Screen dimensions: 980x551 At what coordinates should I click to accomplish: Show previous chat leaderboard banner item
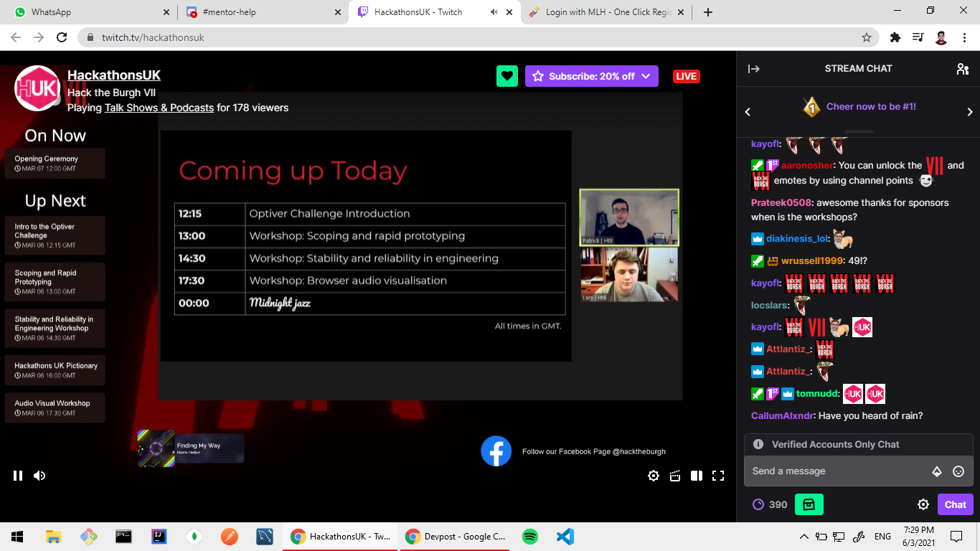[748, 112]
